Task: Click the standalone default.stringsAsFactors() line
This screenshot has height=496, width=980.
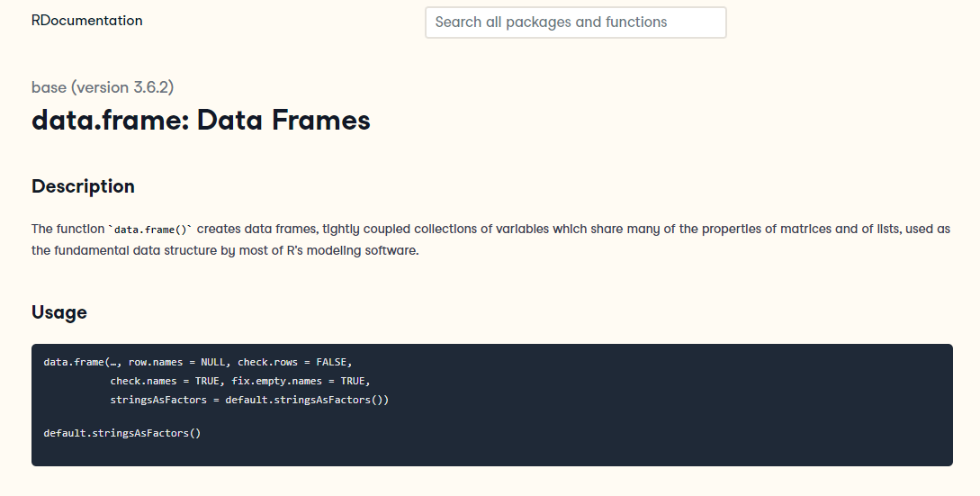Action: pos(122,433)
